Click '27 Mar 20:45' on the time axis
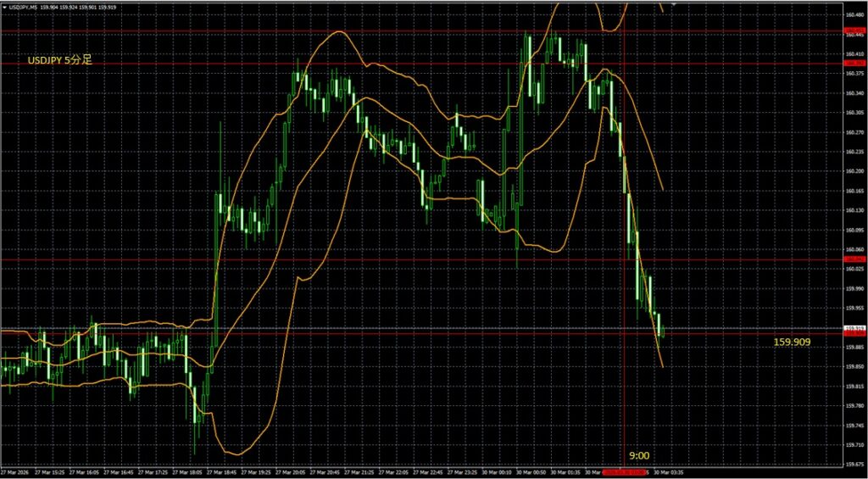 (325, 472)
